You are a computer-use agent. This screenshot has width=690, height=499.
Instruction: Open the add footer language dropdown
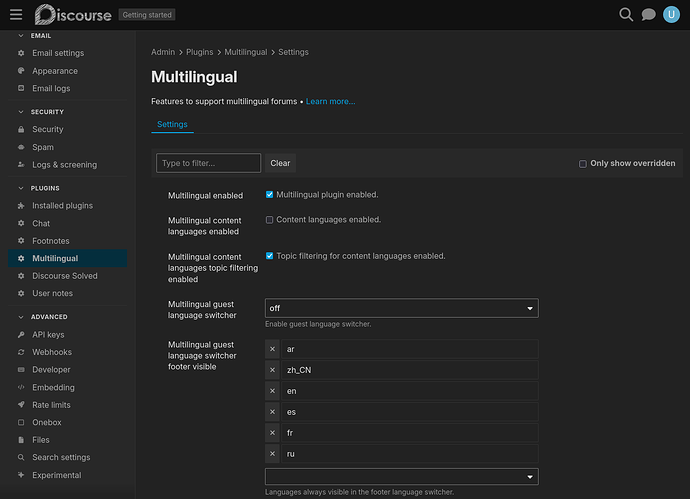tap(402, 477)
